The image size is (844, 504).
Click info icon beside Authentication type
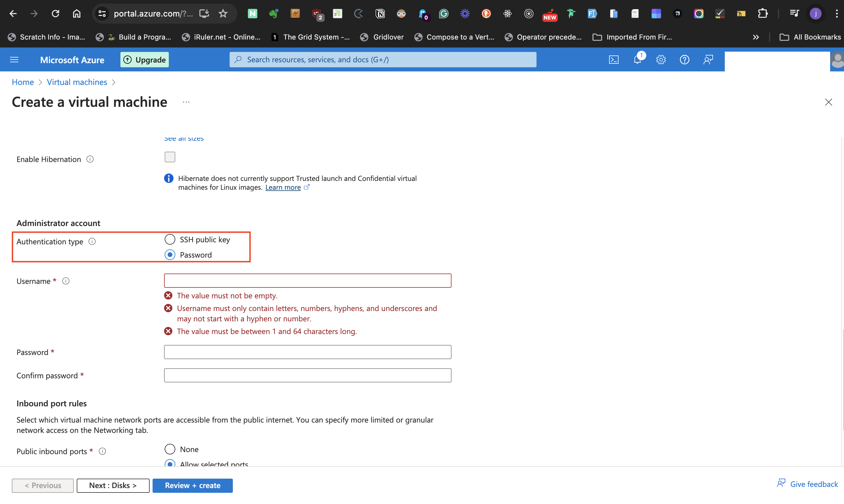tap(92, 241)
